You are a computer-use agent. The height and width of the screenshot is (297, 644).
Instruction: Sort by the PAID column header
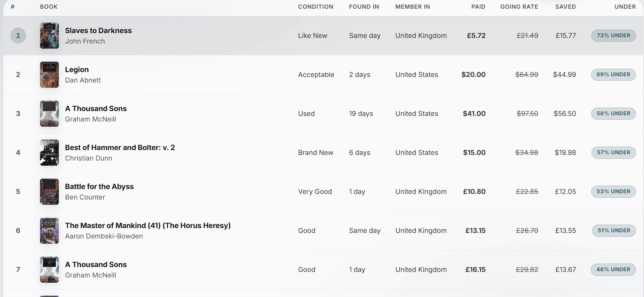(478, 7)
